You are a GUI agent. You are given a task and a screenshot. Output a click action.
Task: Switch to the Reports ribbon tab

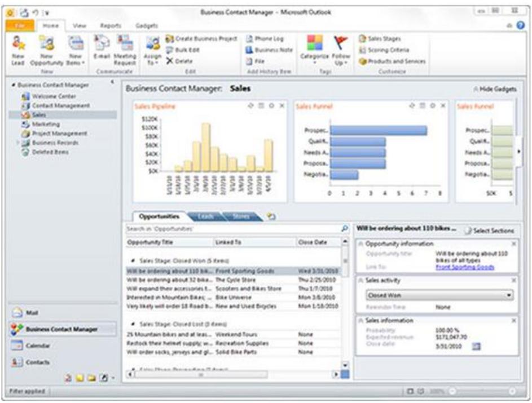pos(111,25)
